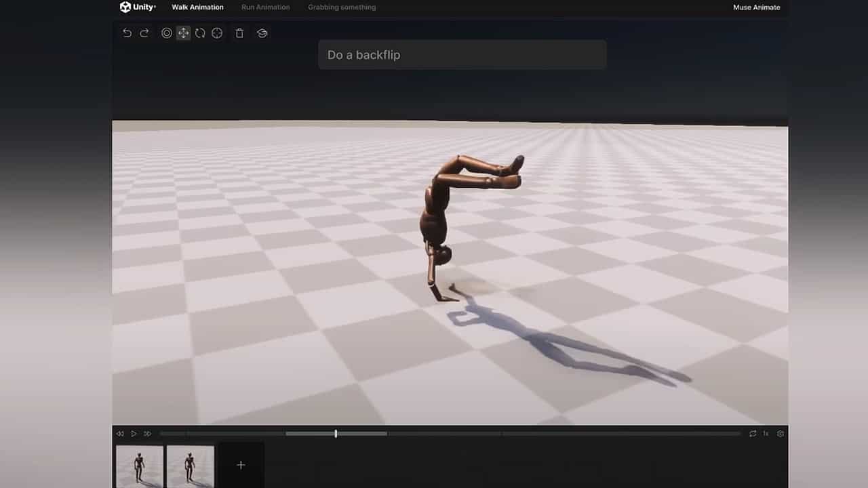The height and width of the screenshot is (488, 868).
Task: Click the Muse Animate label
Action: pos(755,7)
